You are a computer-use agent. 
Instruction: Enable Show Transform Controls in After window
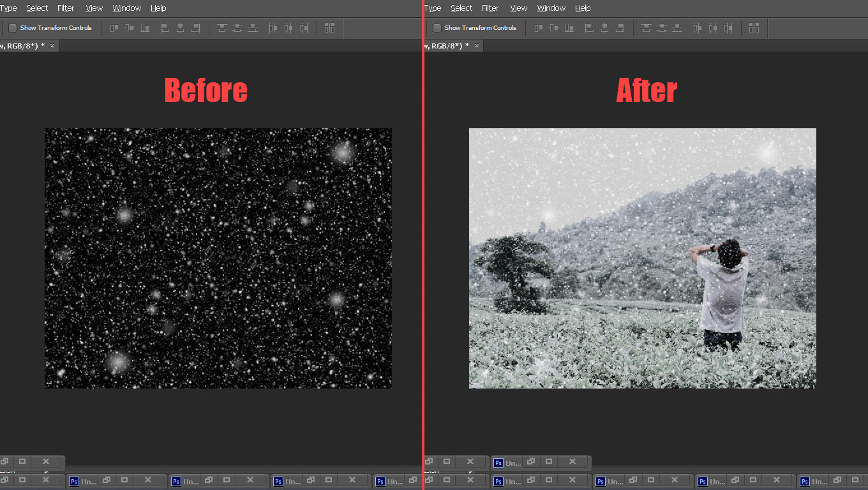(437, 28)
